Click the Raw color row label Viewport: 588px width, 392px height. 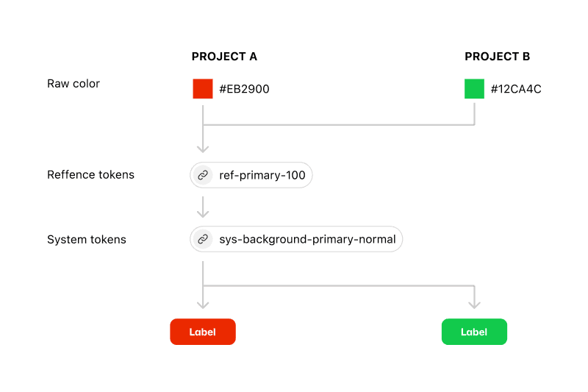click(x=73, y=83)
